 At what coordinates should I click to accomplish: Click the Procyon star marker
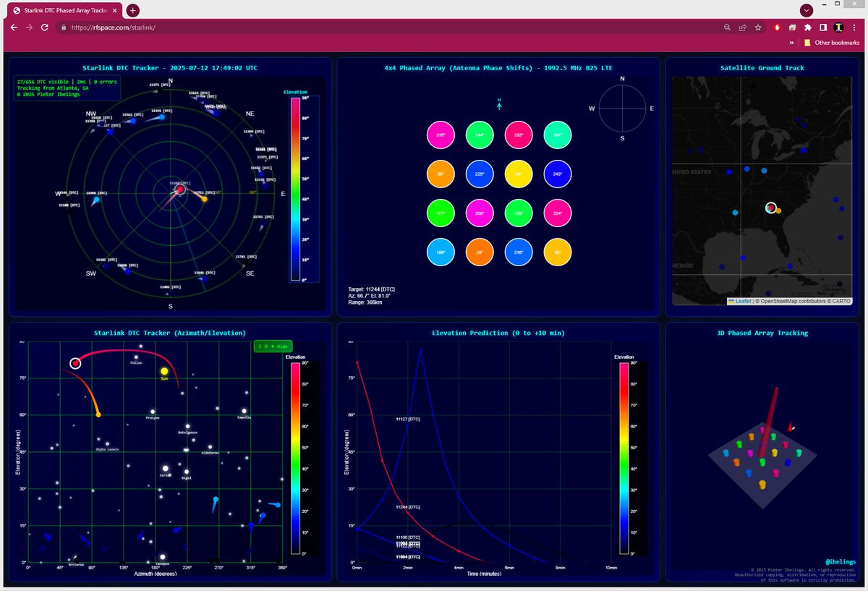(153, 411)
